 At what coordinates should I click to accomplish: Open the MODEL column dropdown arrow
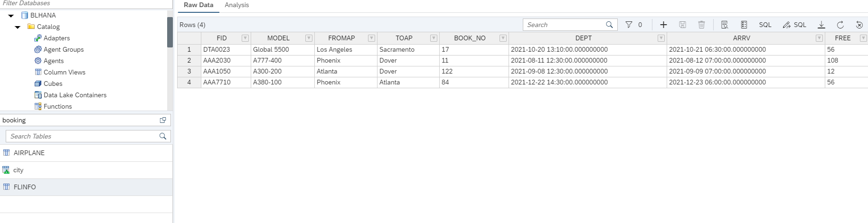tap(309, 38)
